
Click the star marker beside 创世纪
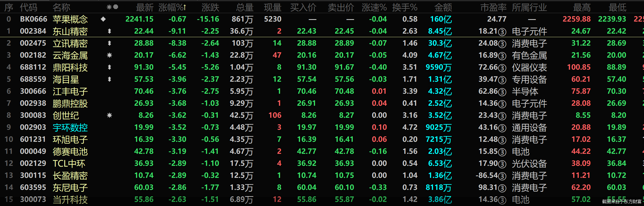(109, 115)
